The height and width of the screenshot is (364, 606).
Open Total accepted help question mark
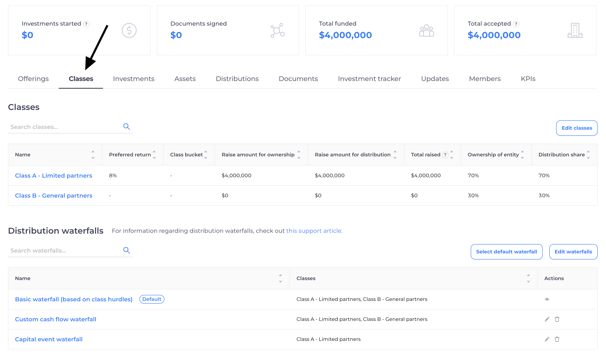click(516, 24)
